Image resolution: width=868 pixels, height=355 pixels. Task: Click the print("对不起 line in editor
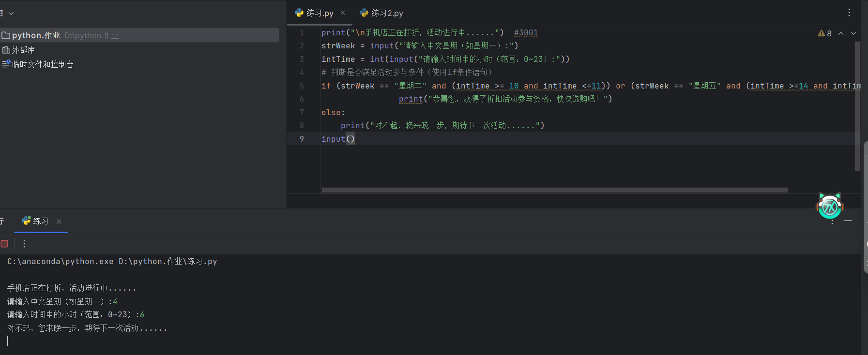[x=442, y=126]
